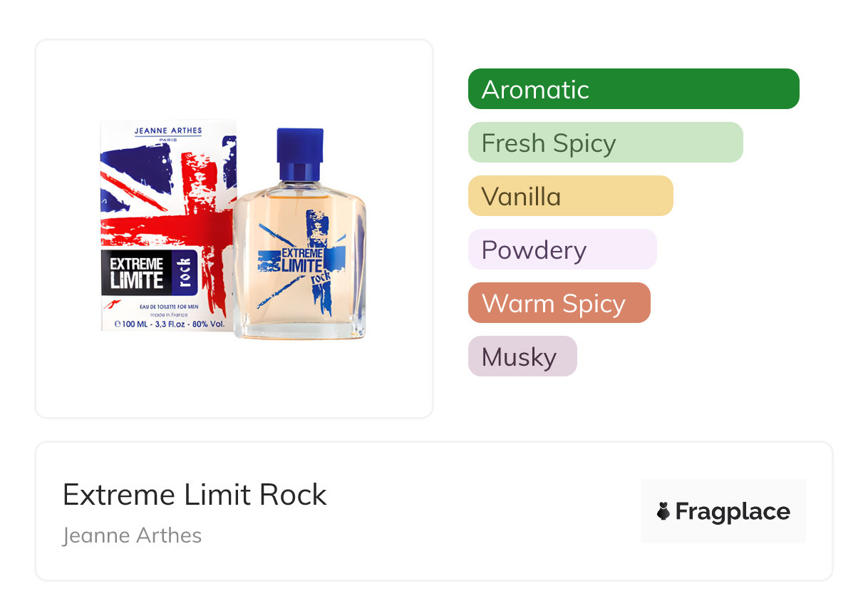Click the blue Extreme Limite logo on the bottle

coord(299,260)
